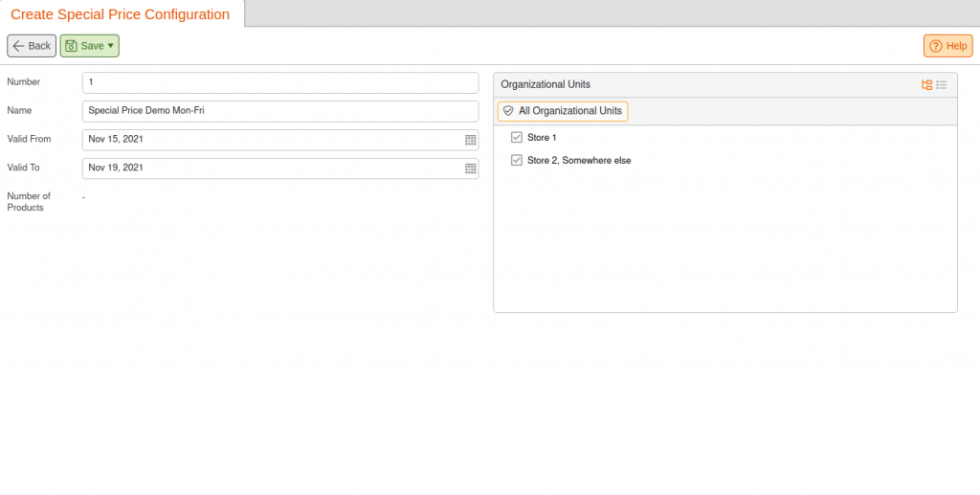Open the Valid To calendar picker icon
980x495 pixels.
(x=471, y=169)
